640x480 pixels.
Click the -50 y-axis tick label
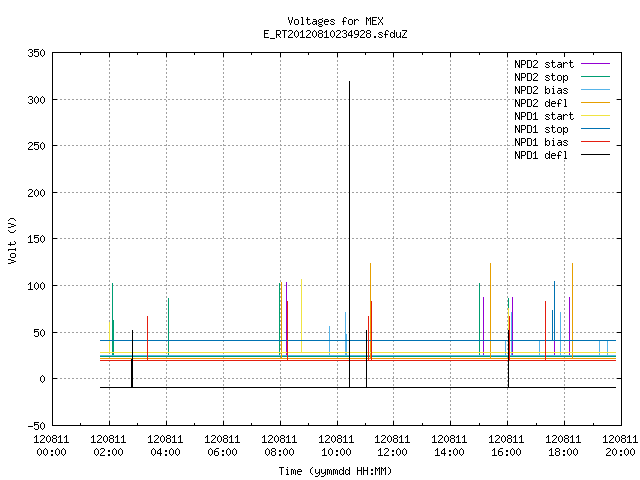point(36,426)
